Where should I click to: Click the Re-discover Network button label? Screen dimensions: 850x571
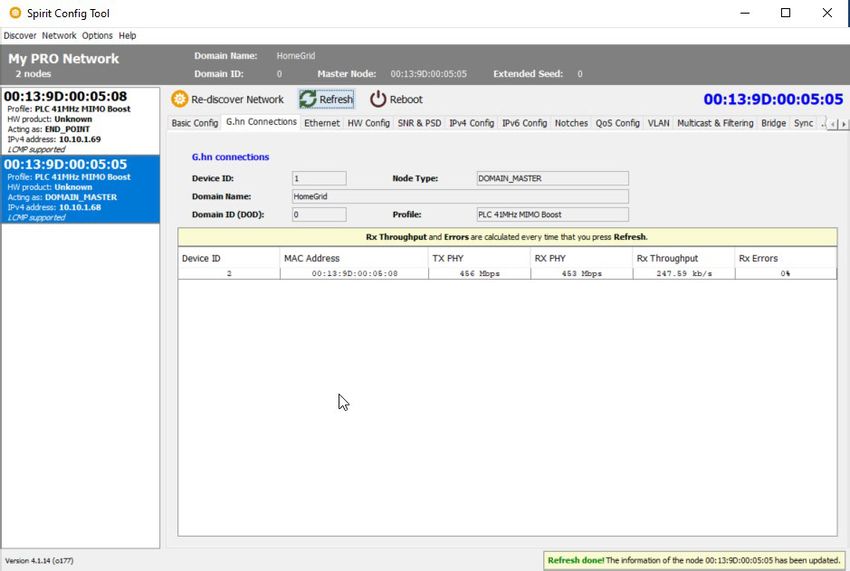[237, 100]
